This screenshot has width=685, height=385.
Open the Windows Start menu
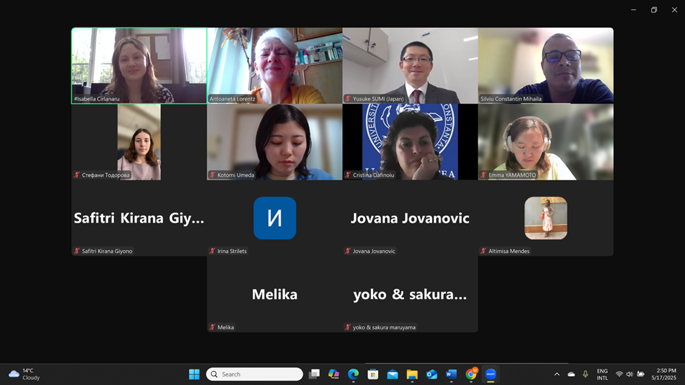tap(194, 374)
